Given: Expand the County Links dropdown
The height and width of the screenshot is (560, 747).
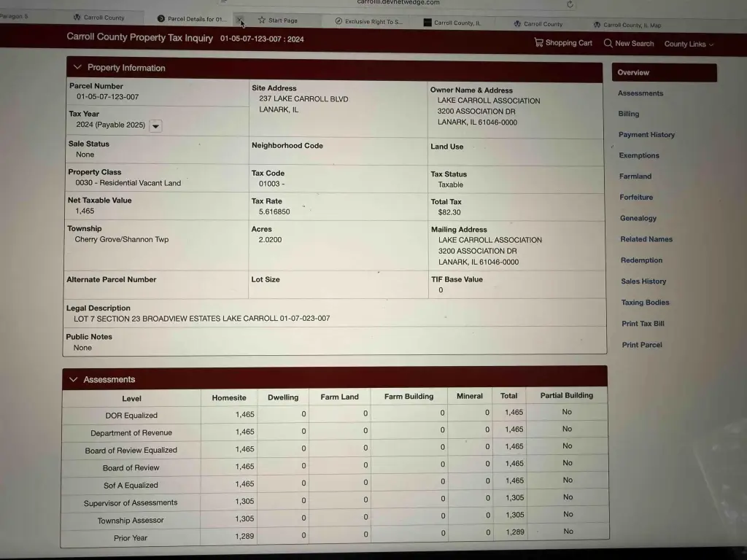Looking at the screenshot, I should [x=689, y=44].
